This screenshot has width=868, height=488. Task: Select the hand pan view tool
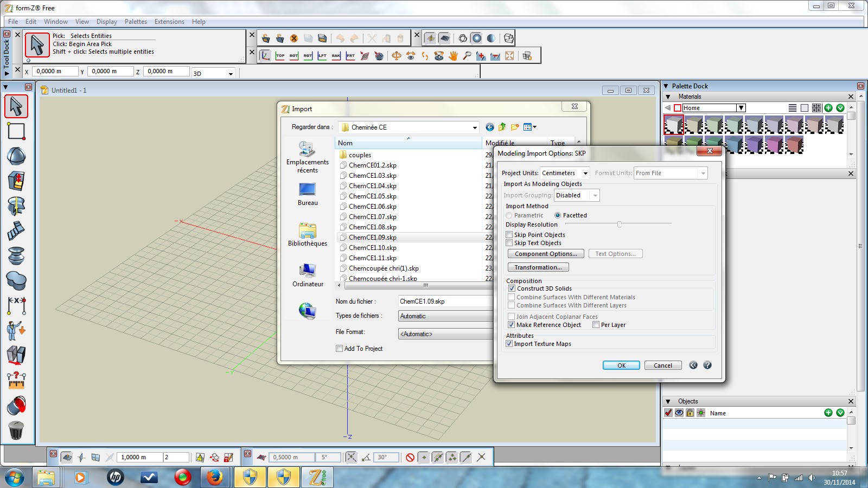point(453,56)
